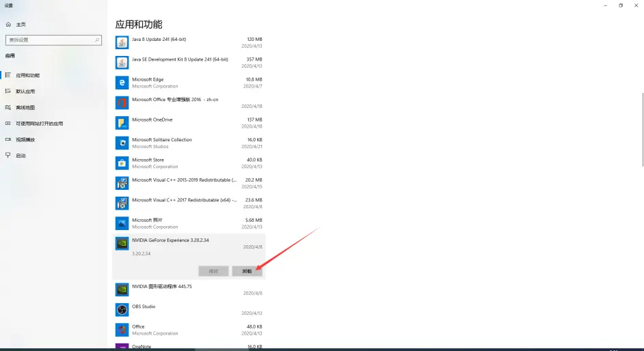Click the 视频播放 sidebar icon

coord(8,139)
